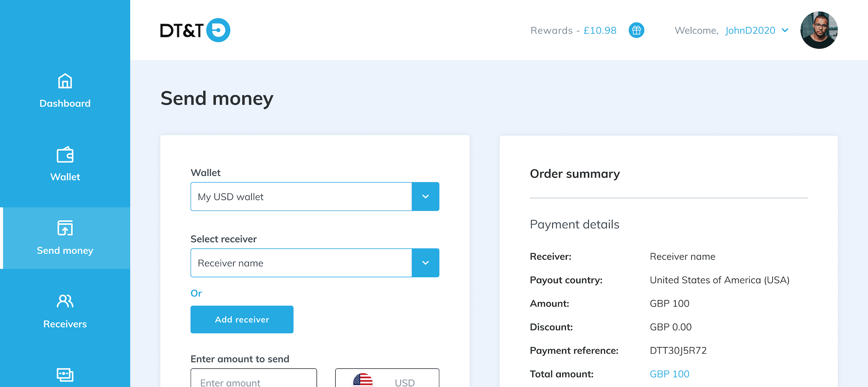The width and height of the screenshot is (868, 387).
Task: Expand the Wallet dropdown arrow
Action: [x=426, y=197]
